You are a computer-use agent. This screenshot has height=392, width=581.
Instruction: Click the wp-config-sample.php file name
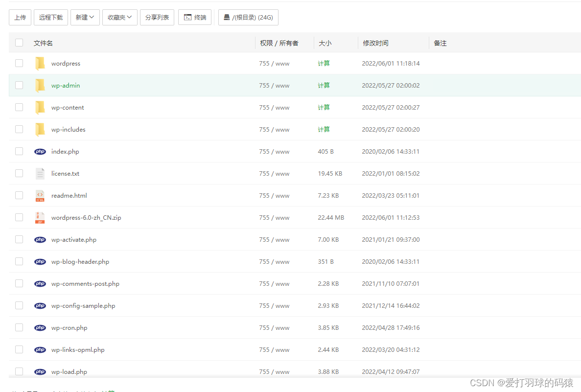point(83,306)
